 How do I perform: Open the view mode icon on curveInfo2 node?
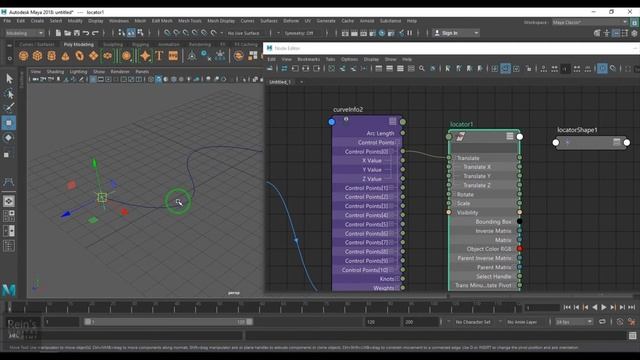point(392,121)
